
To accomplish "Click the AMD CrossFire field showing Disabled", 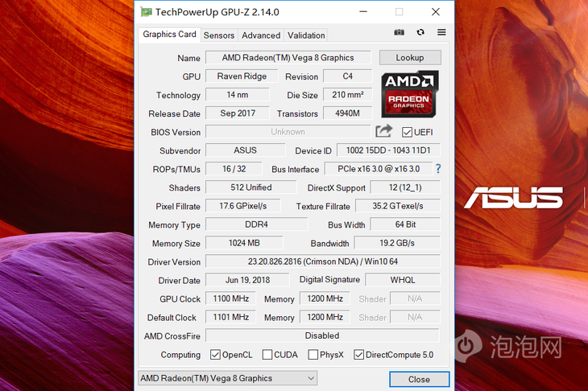I will [x=322, y=335].
